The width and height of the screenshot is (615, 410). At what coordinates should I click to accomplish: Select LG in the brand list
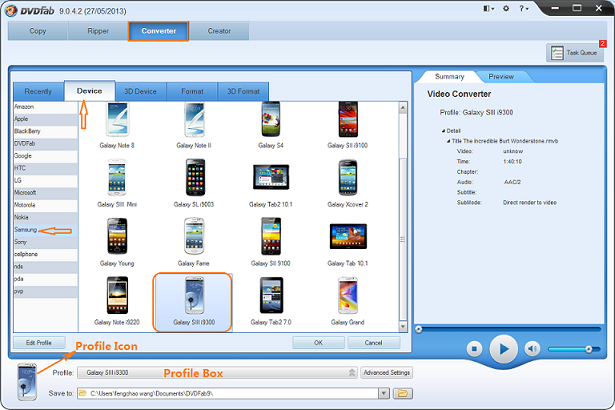(x=45, y=180)
